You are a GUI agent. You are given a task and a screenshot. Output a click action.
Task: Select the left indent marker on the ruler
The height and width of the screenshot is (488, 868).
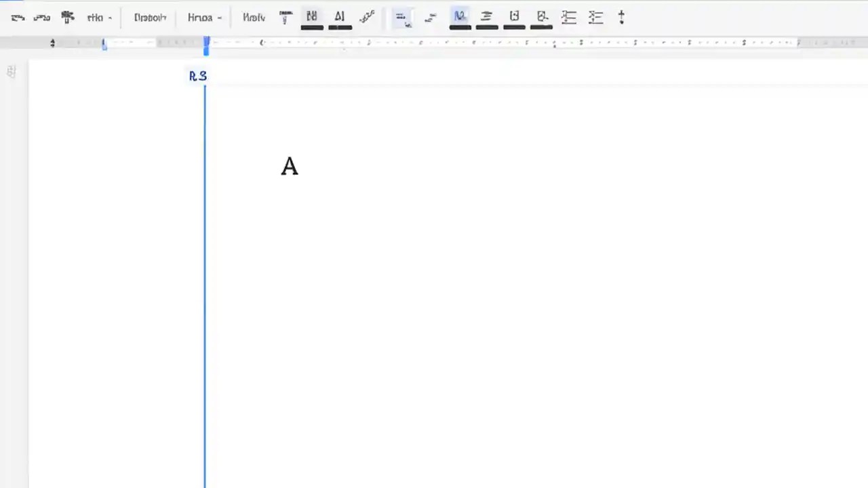tap(104, 43)
